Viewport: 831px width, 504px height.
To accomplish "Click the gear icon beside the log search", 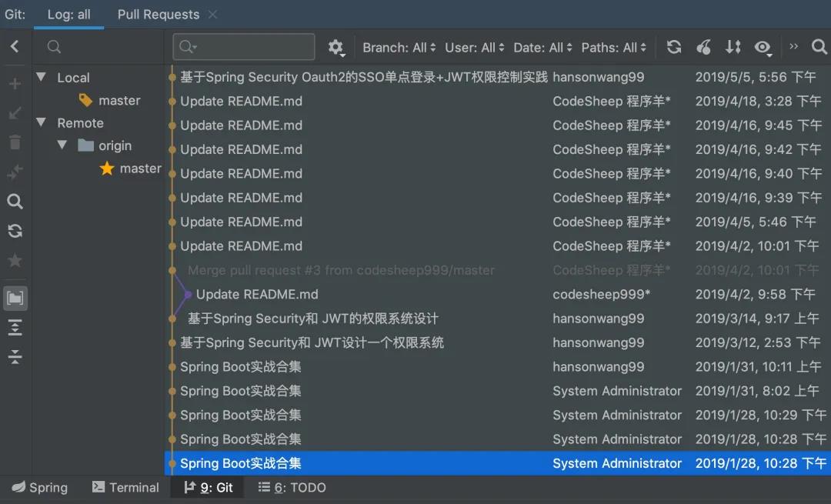I will pyautogui.click(x=335, y=48).
